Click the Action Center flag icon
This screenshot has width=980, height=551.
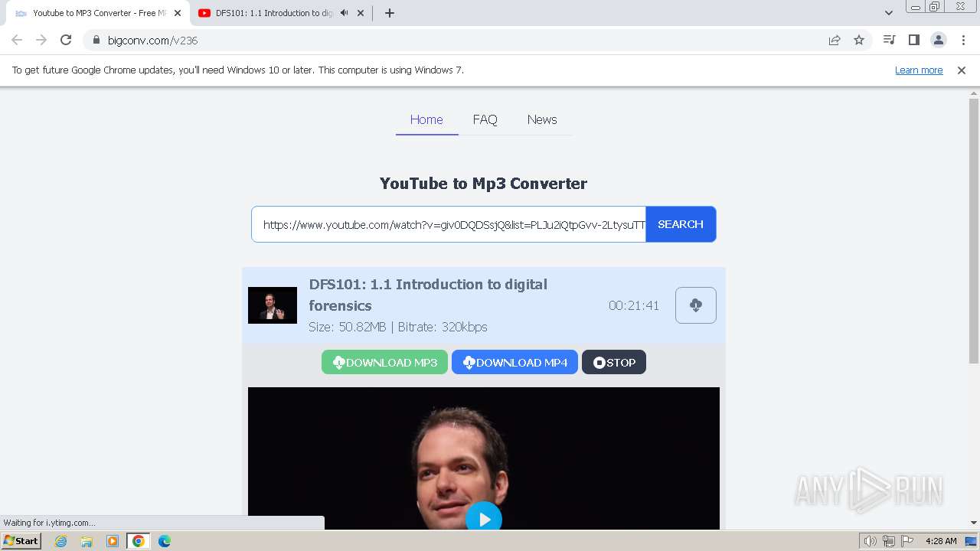coord(907,541)
